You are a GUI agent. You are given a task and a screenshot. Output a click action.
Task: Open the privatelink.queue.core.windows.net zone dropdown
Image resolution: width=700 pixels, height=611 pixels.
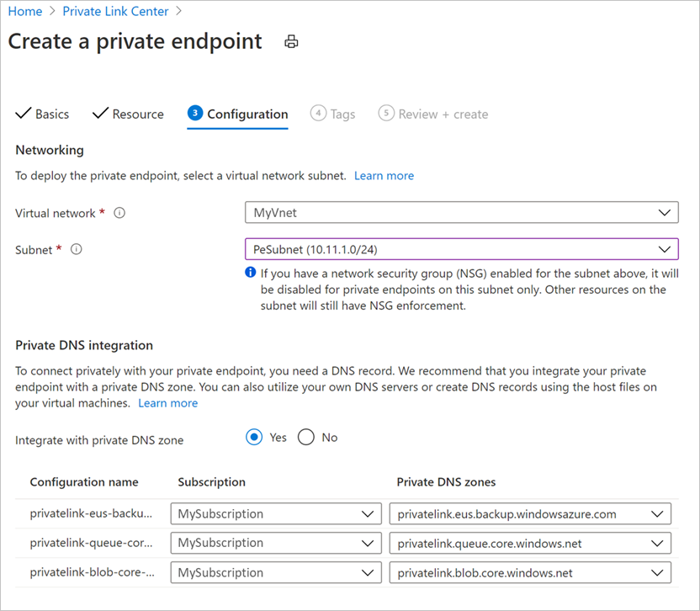pos(530,543)
